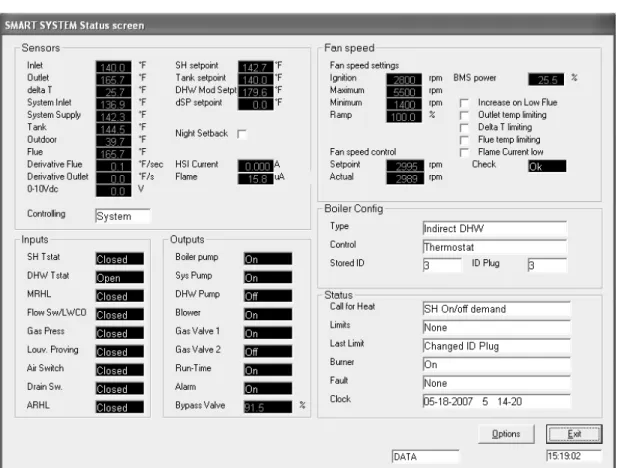The image size is (630, 468).
Task: Select the Stored ID field
Action: (x=442, y=265)
